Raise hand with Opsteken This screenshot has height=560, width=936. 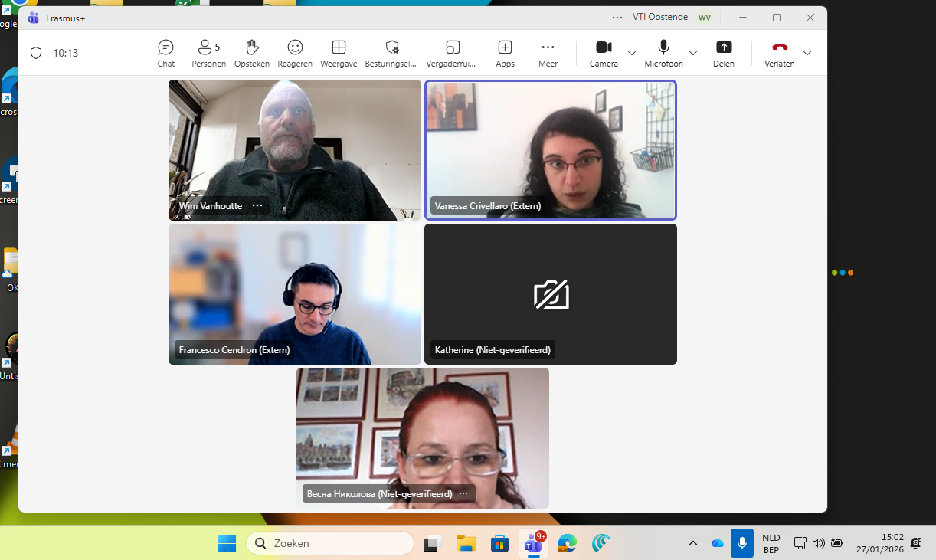point(252,53)
